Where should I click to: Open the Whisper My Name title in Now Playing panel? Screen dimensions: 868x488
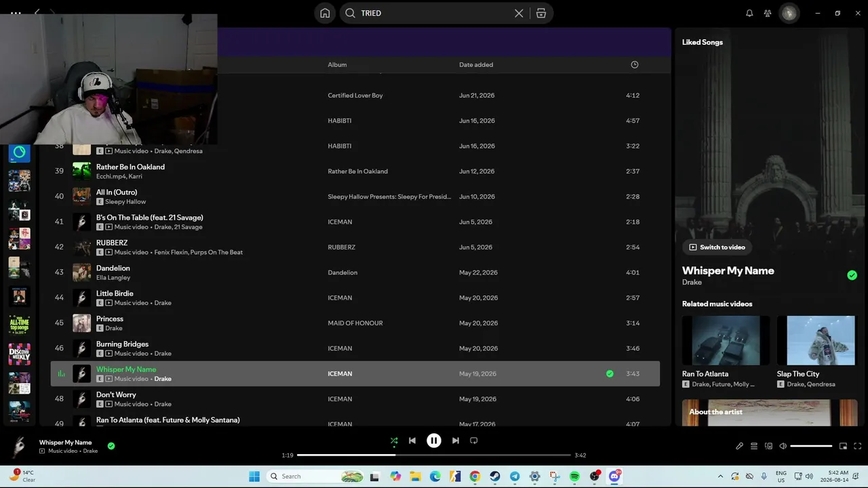pyautogui.click(x=728, y=270)
